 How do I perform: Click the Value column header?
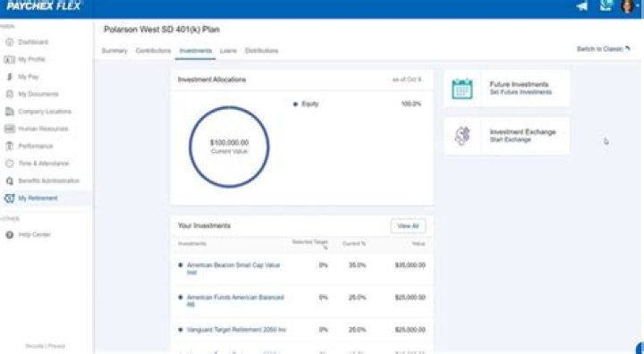419,244
